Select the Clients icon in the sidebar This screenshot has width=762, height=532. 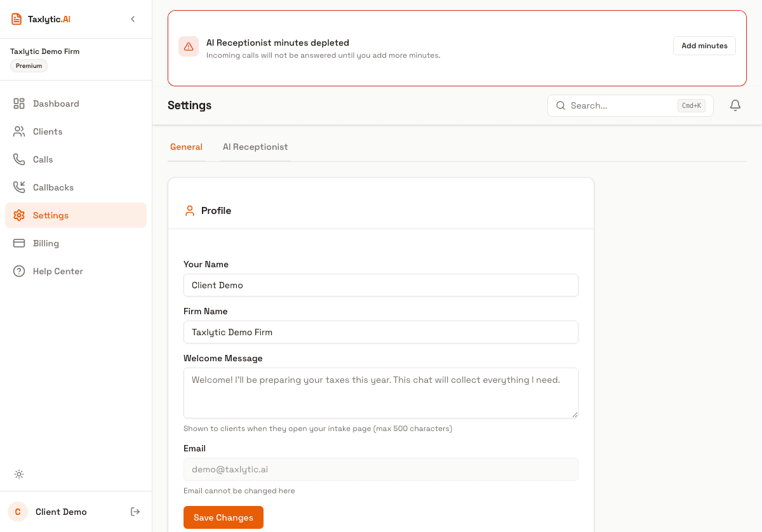(19, 131)
